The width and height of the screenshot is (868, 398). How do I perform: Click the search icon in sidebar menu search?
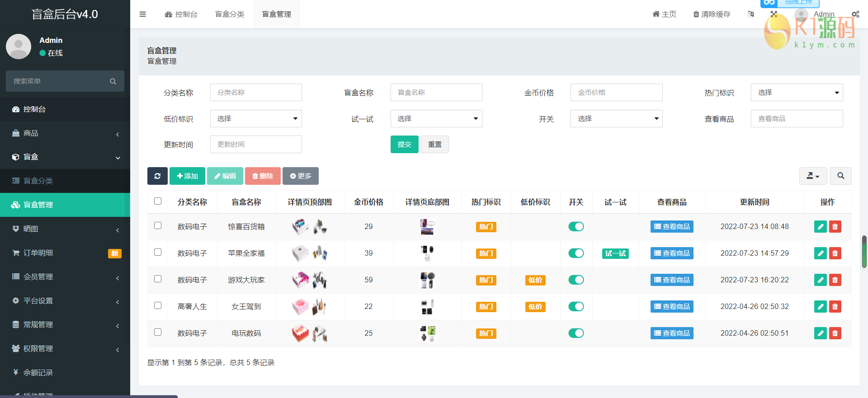pyautogui.click(x=113, y=81)
